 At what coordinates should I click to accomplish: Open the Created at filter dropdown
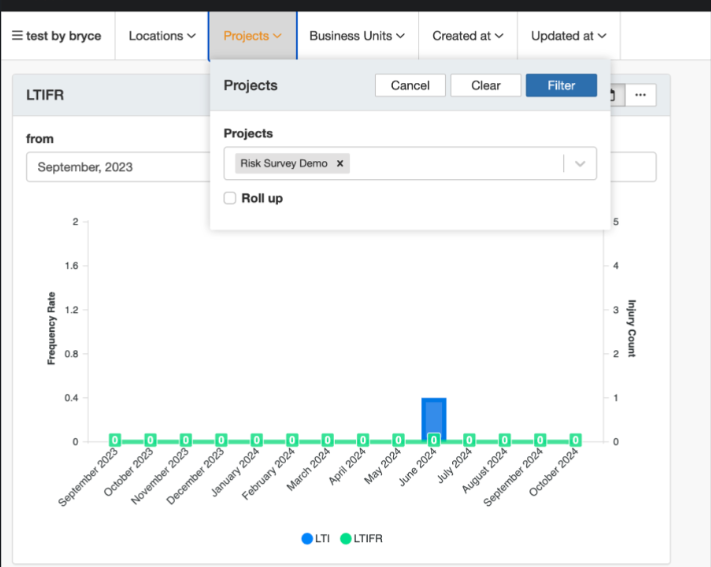click(x=468, y=36)
